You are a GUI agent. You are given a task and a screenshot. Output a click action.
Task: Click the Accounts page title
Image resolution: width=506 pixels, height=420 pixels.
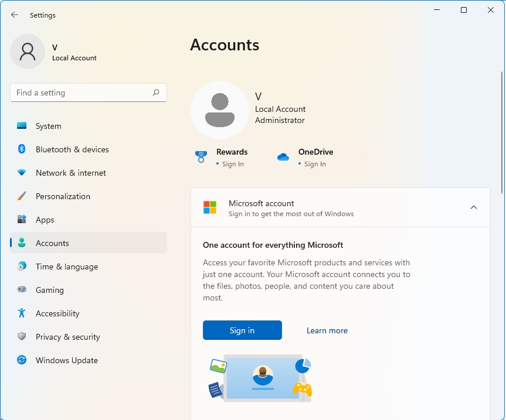[225, 45]
